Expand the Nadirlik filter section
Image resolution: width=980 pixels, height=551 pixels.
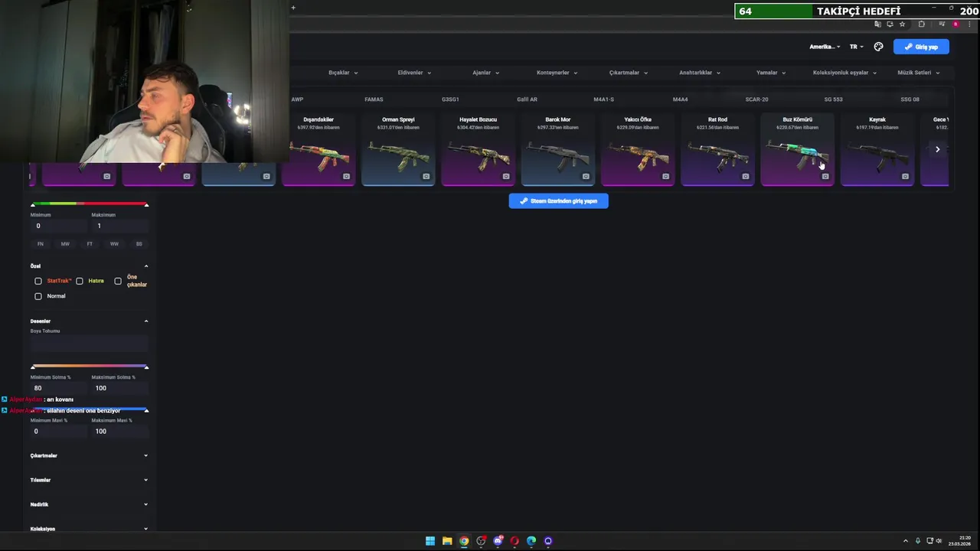click(146, 505)
